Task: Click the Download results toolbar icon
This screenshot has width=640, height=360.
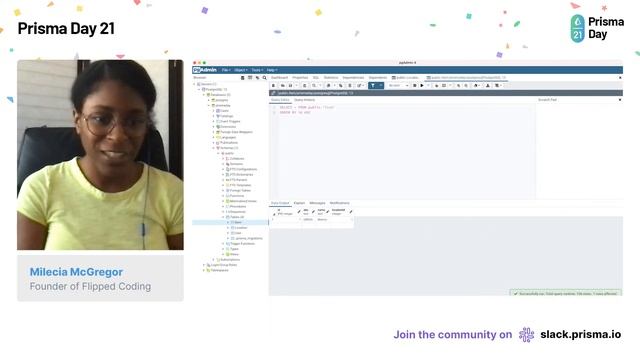Action: coord(488,85)
